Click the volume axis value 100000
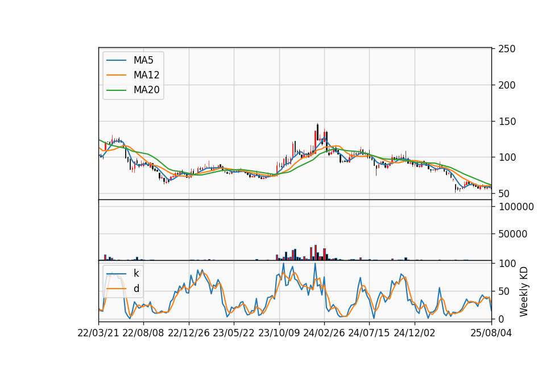The width and height of the screenshot is (546, 392). (x=516, y=207)
